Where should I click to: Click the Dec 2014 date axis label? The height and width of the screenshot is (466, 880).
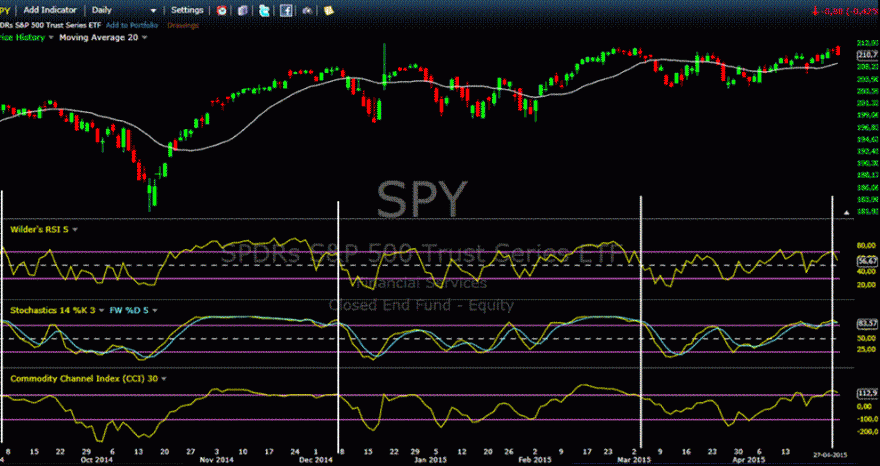[316, 459]
